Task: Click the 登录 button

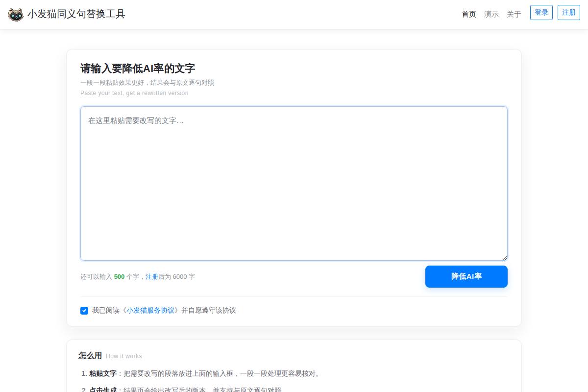Action: [541, 13]
